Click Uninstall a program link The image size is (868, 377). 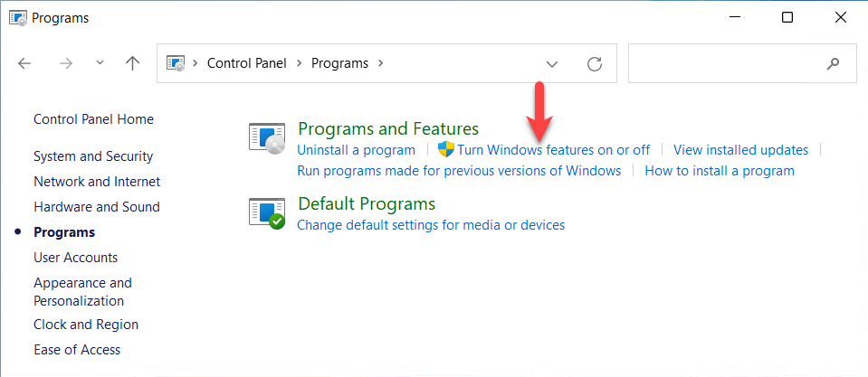[356, 150]
